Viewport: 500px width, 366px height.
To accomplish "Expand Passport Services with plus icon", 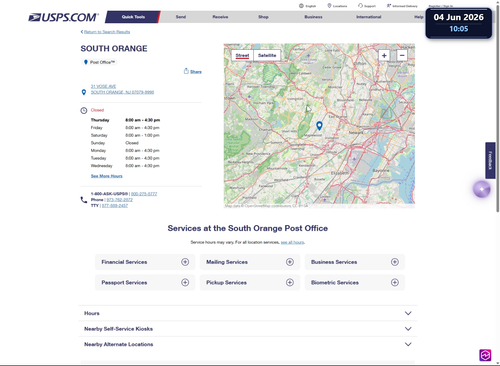I will pos(185,282).
